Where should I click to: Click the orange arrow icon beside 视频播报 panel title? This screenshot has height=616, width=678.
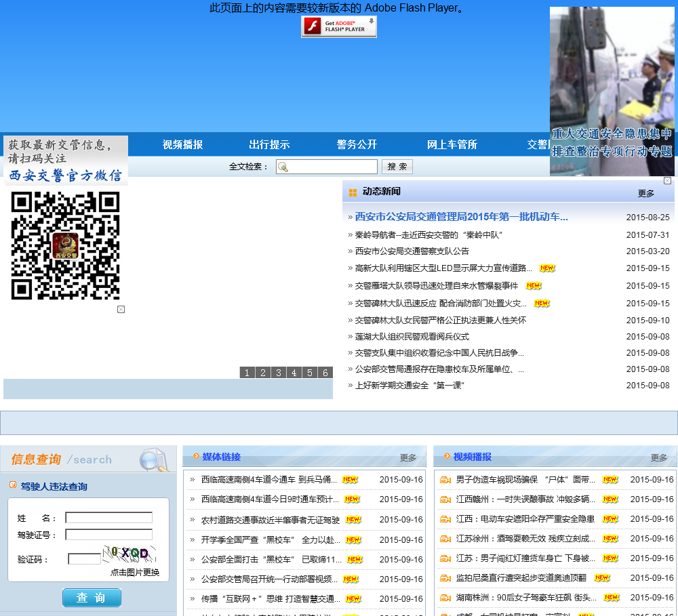coord(447,456)
